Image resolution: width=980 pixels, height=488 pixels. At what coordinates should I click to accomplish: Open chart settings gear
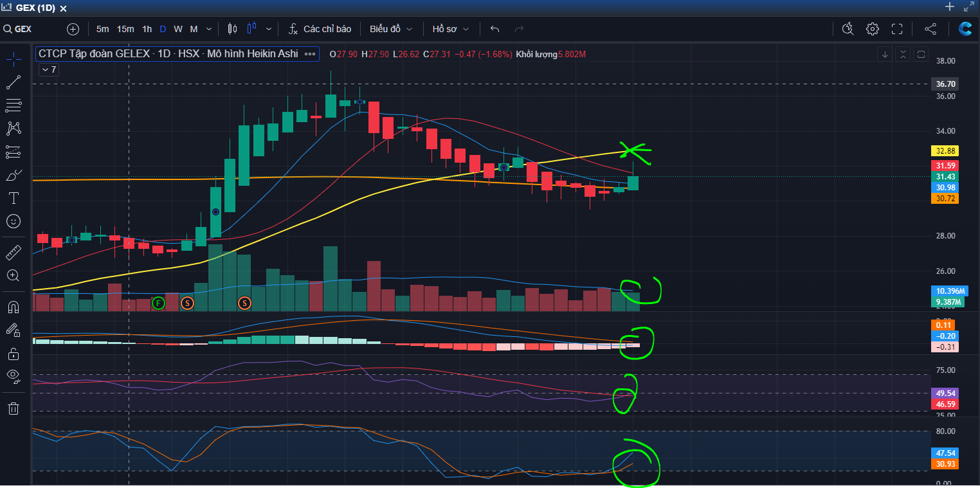(873, 28)
